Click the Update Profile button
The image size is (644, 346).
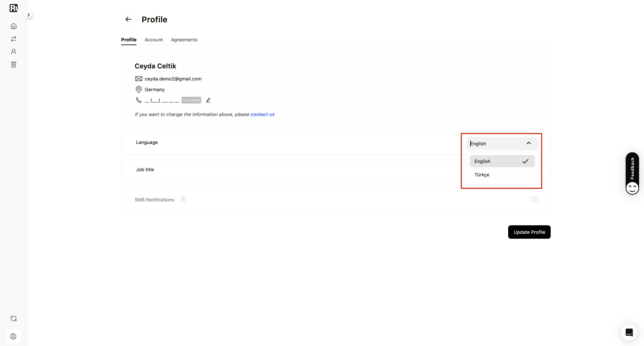click(529, 232)
